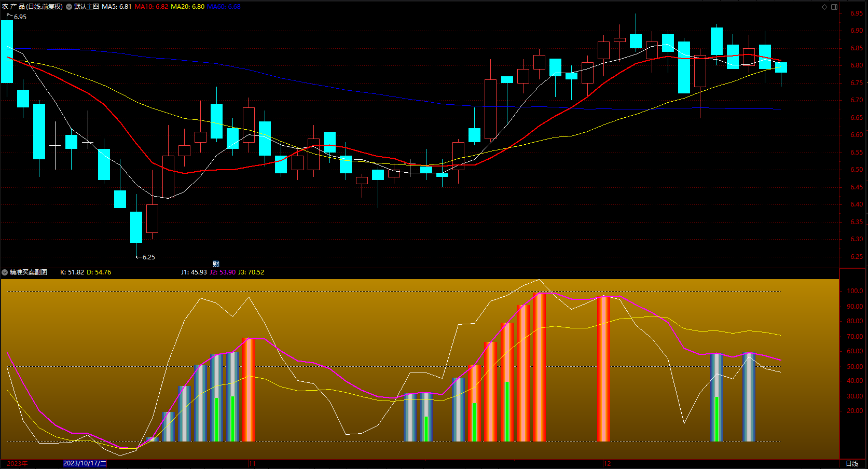Viewport: 868px width, 469px height.
Task: Click the MA10: 6.82 readout
Action: click(x=151, y=7)
